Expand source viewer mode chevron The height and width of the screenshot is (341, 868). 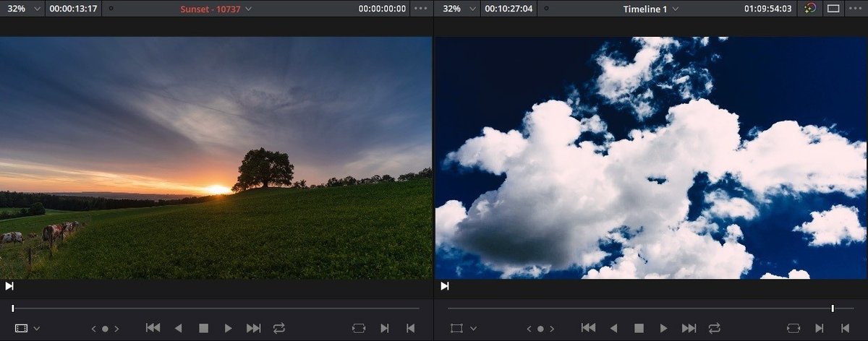click(37, 328)
